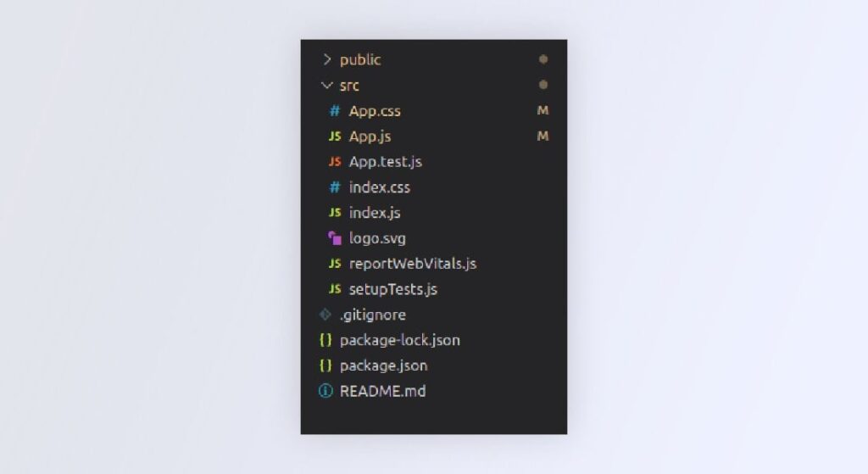Click the M status badge on App.js
The width and height of the screenshot is (868, 474).
[543, 137]
